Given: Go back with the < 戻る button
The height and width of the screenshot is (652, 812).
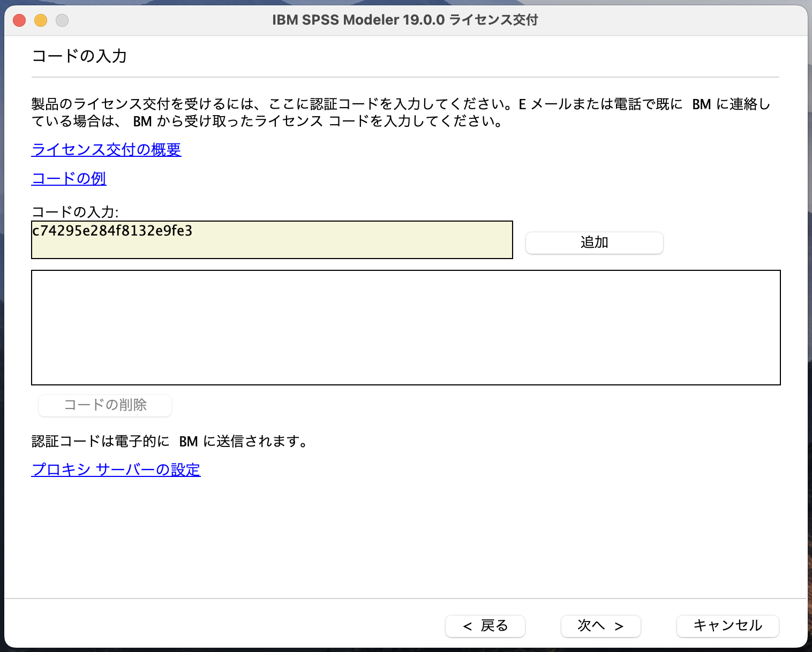Looking at the screenshot, I should click(x=485, y=626).
